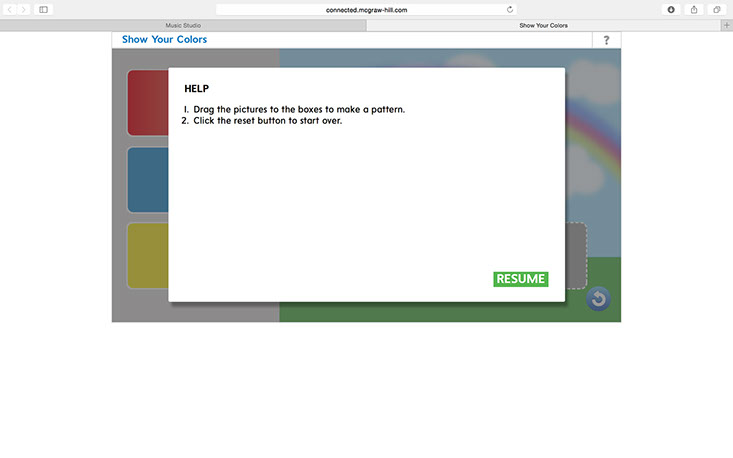Go back with the browser back arrow
The image size is (733, 458).
(x=9, y=9)
